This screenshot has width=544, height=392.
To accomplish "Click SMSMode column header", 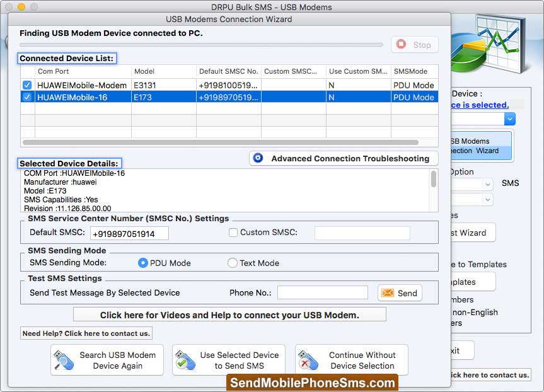I will [x=415, y=71].
